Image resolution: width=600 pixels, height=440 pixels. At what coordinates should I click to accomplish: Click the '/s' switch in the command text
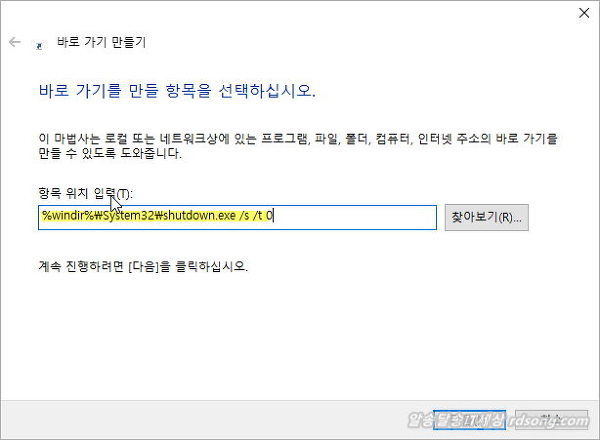click(244, 216)
